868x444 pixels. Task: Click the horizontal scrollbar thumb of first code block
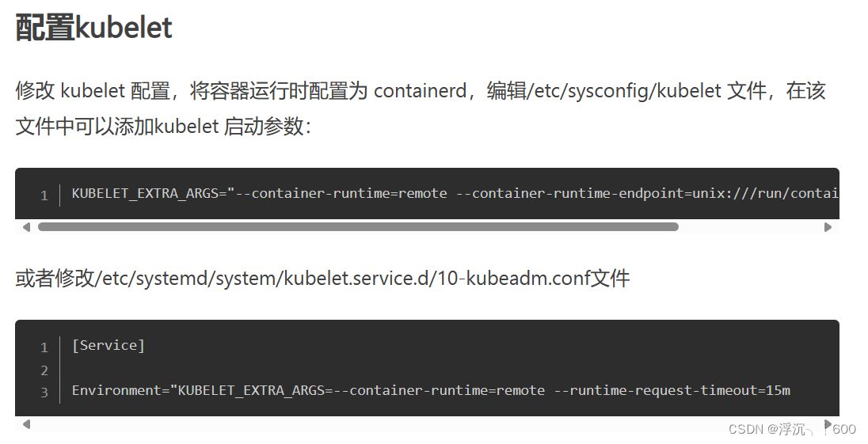(x=358, y=227)
